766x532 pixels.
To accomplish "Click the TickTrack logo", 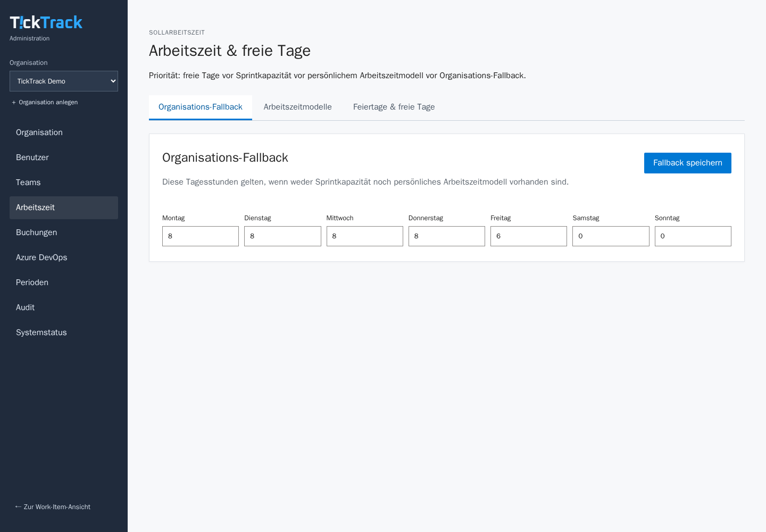I will 46,22.
